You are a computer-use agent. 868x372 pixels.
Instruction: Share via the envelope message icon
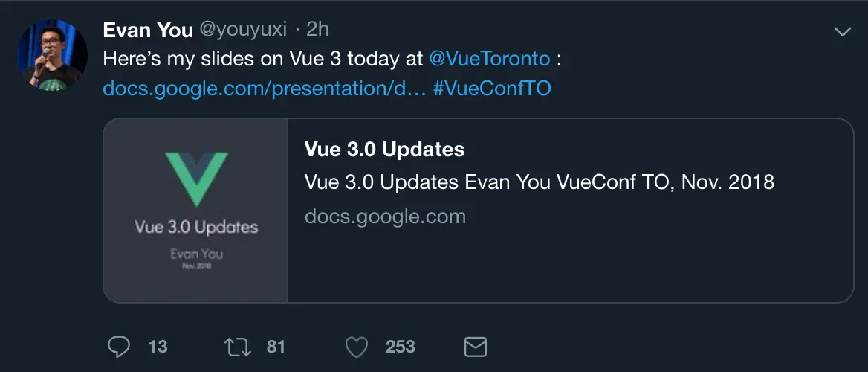click(475, 347)
